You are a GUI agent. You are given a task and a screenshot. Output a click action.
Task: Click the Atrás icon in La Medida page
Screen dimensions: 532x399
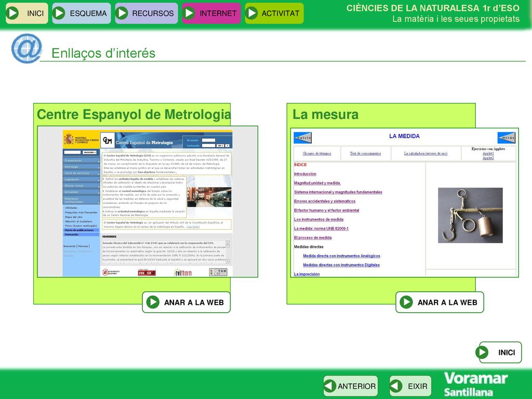(x=507, y=138)
